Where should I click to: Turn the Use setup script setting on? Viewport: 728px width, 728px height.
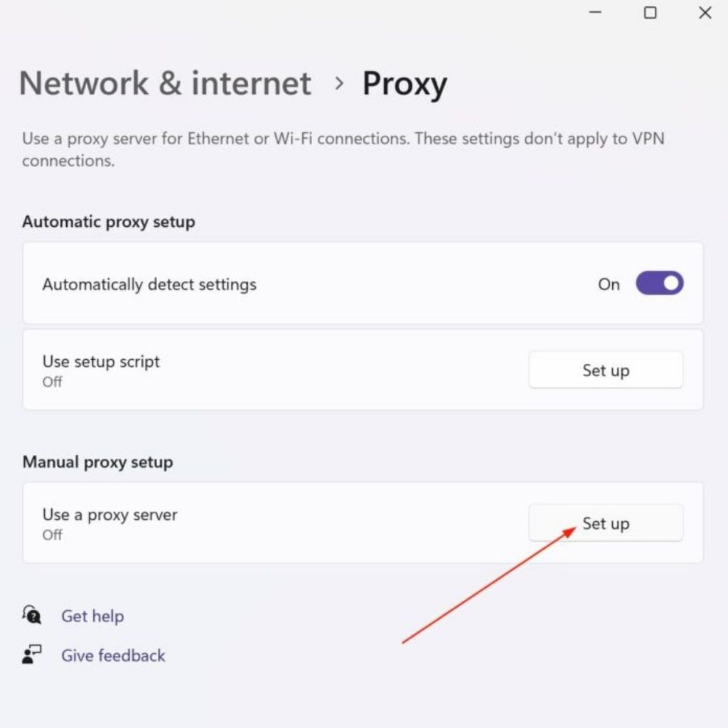click(605, 370)
